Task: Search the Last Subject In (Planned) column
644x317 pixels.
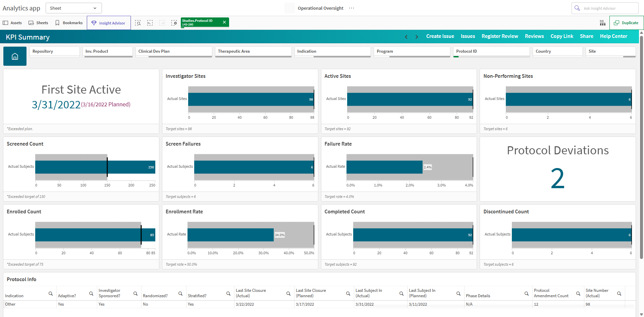Action: pyautogui.click(x=459, y=294)
